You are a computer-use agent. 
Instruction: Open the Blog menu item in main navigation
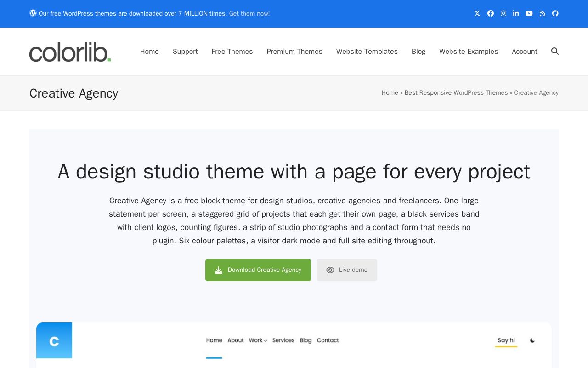[418, 52]
